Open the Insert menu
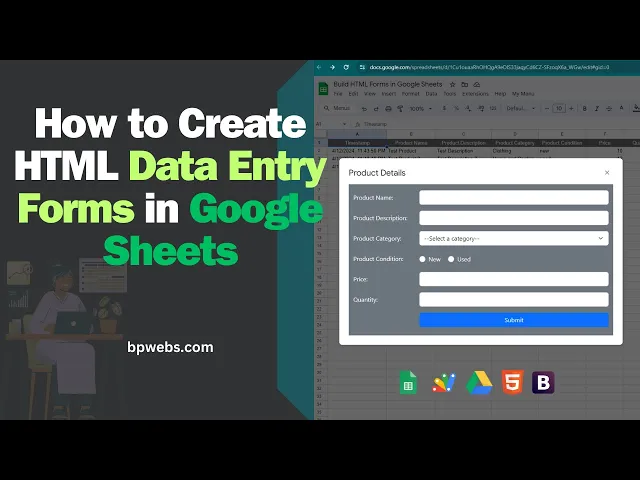This screenshot has width=640, height=480. click(x=389, y=94)
